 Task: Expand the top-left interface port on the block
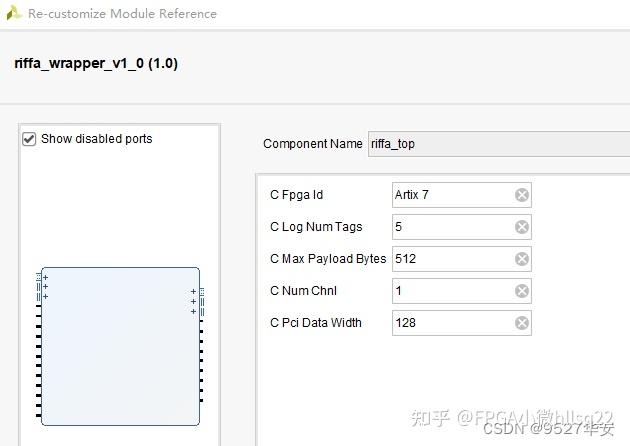pos(45,277)
